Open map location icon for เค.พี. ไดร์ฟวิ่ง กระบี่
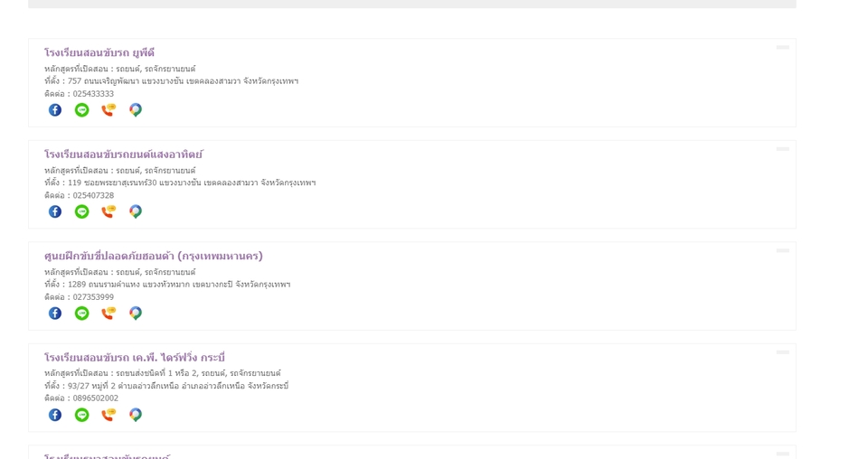This screenshot has width=868, height=459. tap(136, 415)
